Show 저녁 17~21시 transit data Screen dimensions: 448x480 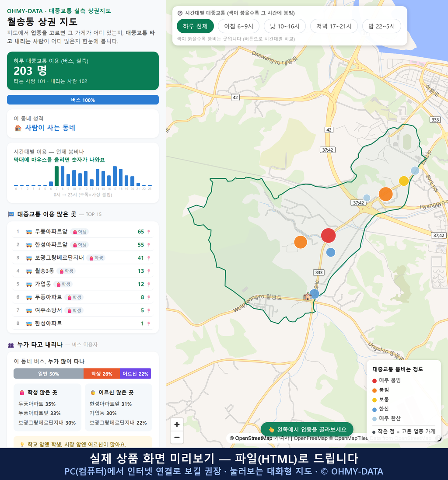click(x=334, y=26)
